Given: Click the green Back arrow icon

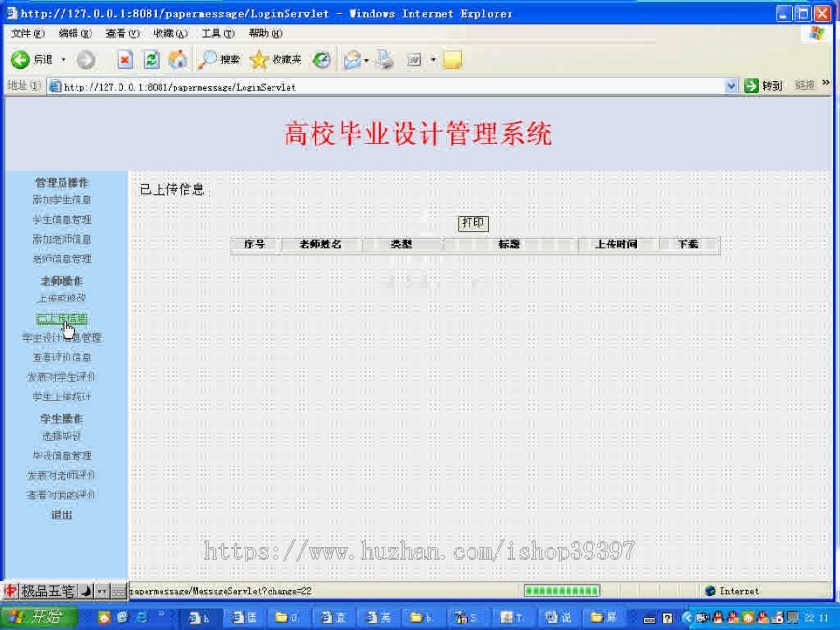Looking at the screenshot, I should pyautogui.click(x=21, y=60).
